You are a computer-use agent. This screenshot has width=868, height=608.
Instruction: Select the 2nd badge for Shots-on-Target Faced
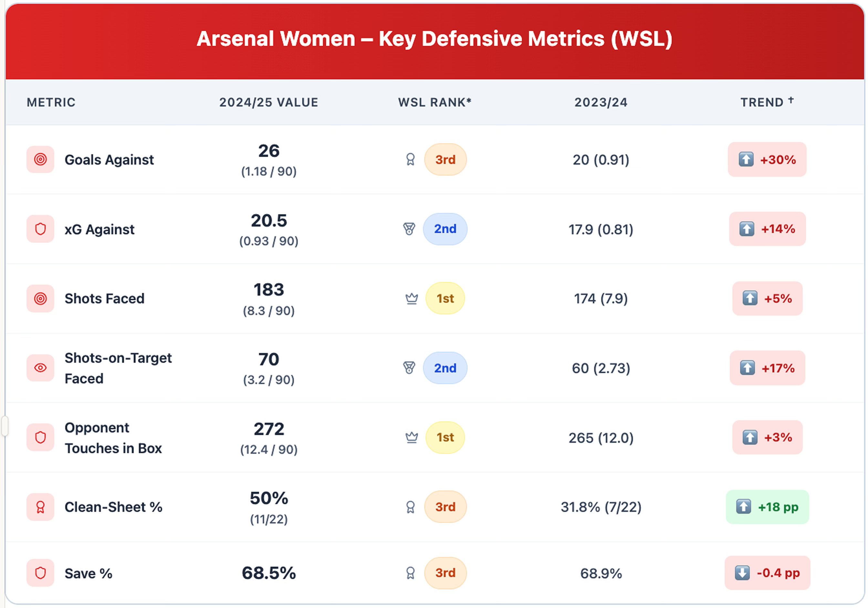(446, 368)
